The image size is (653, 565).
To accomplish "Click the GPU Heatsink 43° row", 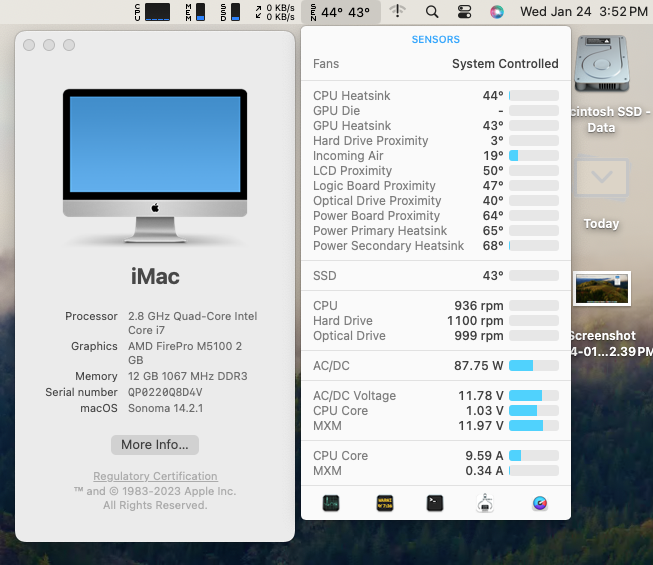I will (436, 126).
